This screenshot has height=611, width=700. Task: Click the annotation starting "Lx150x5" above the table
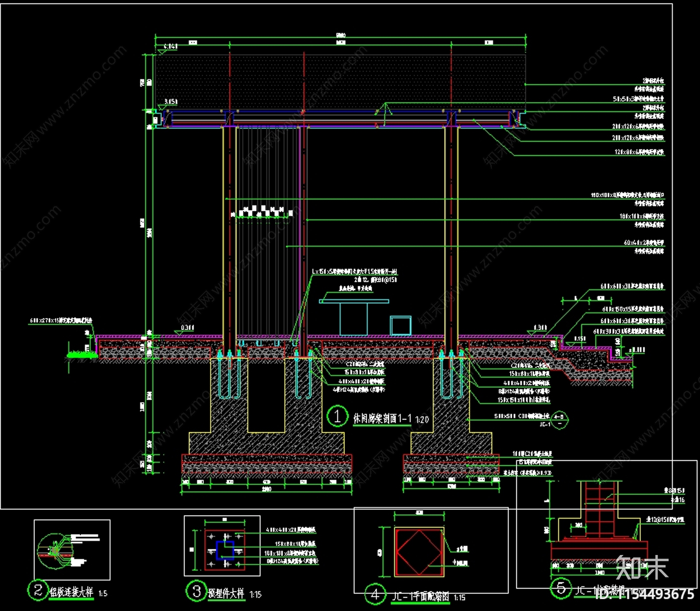tap(354, 272)
